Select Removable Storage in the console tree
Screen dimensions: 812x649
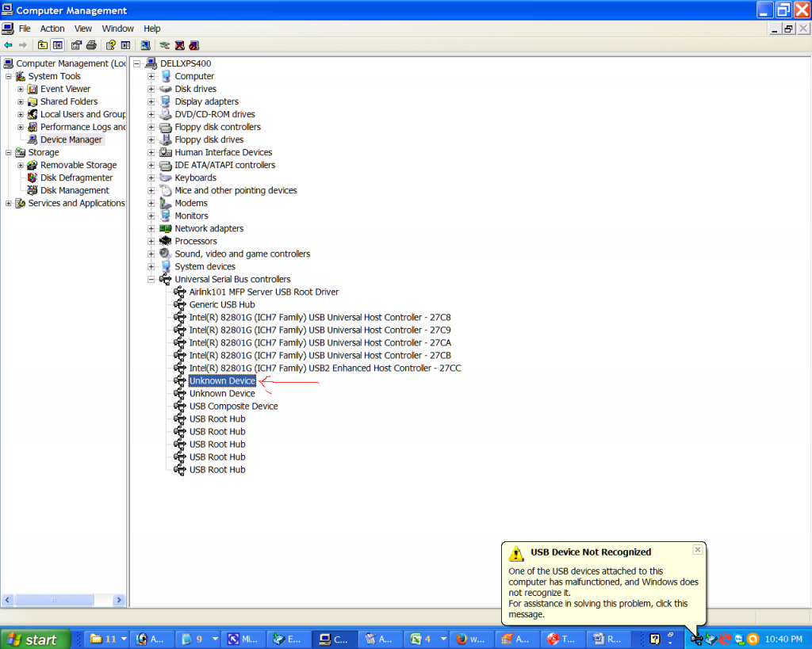[x=79, y=165]
